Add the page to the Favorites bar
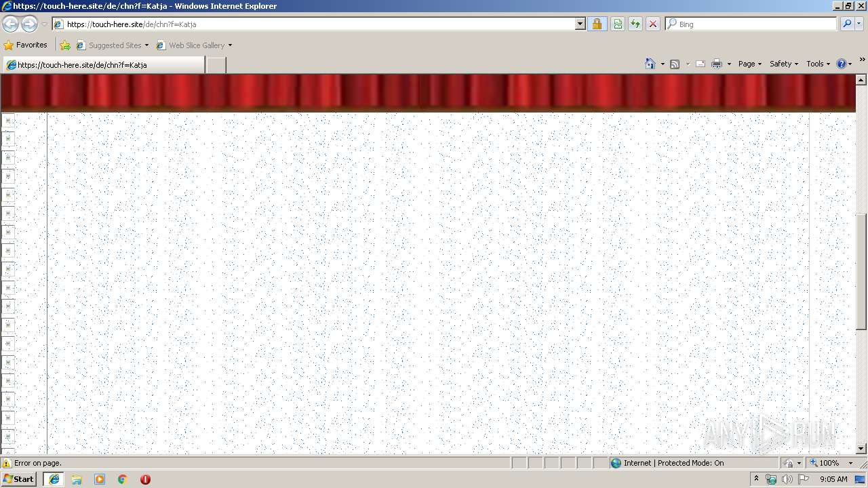 65,45
